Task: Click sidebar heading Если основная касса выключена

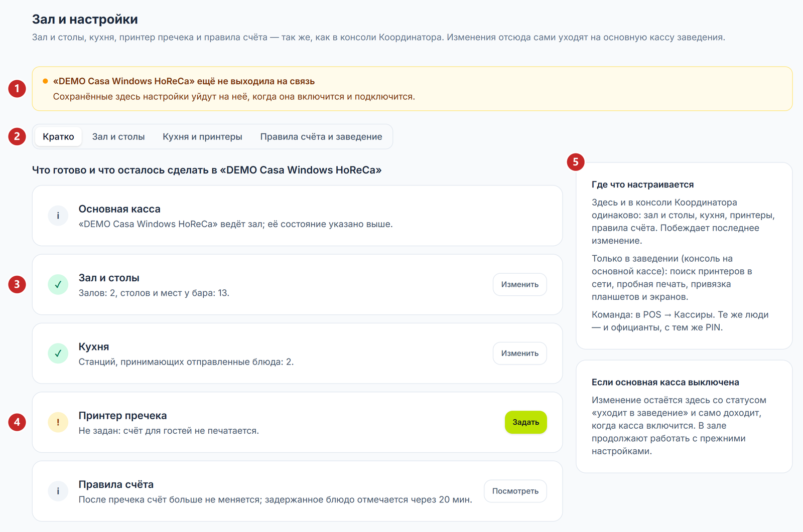Action: pyautogui.click(x=665, y=382)
